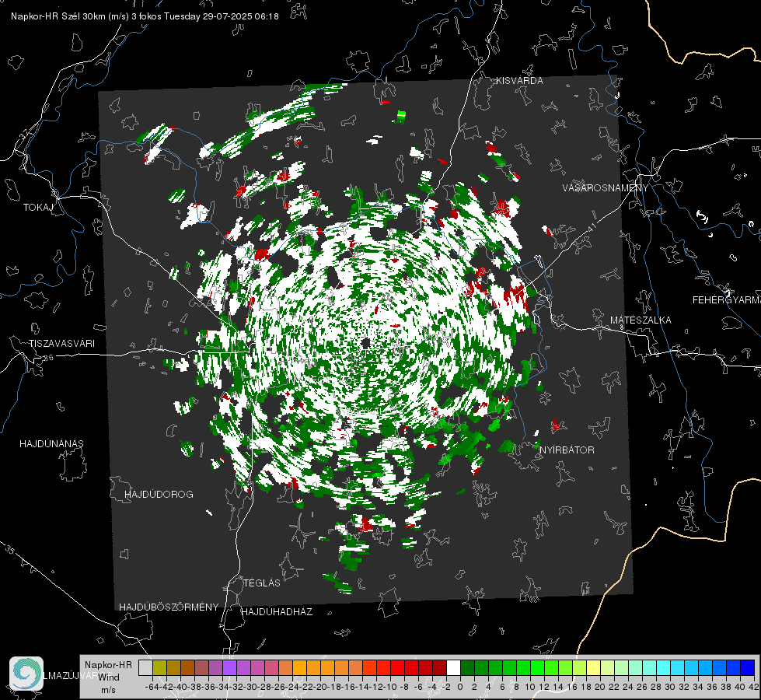Click the HAJDÚNÁNÁS city label
This screenshot has width=761, height=700.
coord(51,444)
